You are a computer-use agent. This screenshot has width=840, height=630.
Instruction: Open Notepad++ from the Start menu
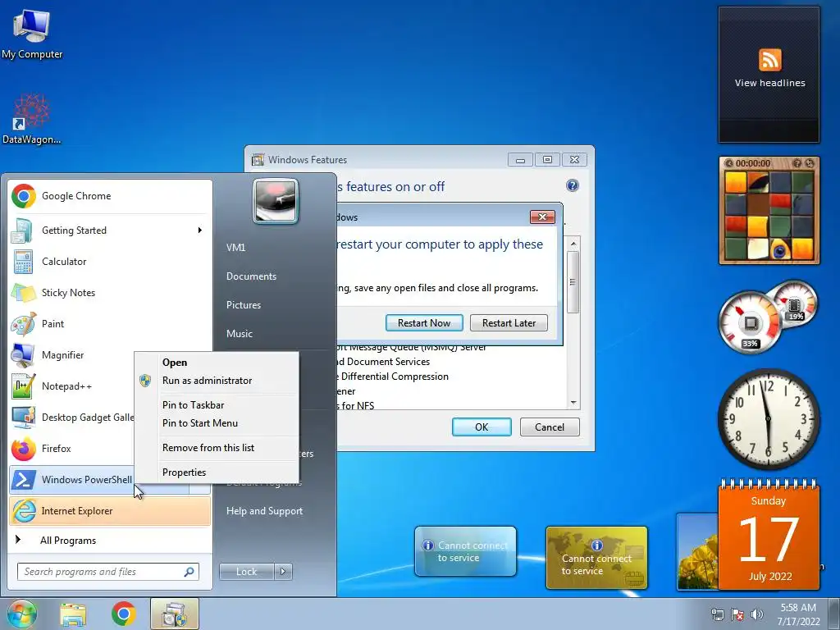pos(71,386)
